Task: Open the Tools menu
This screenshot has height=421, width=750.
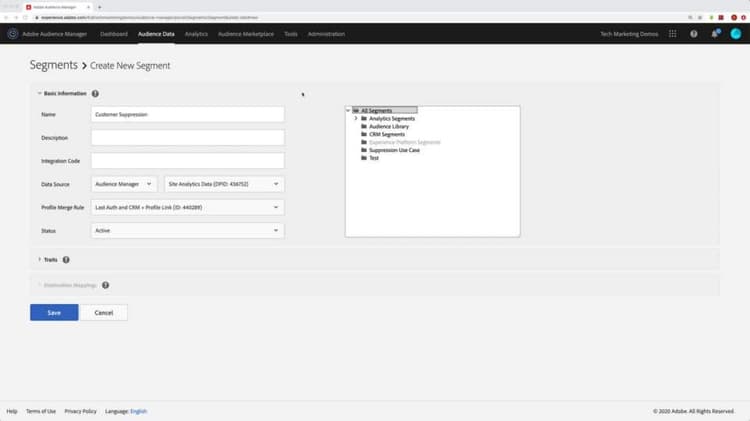Action: 291,34
